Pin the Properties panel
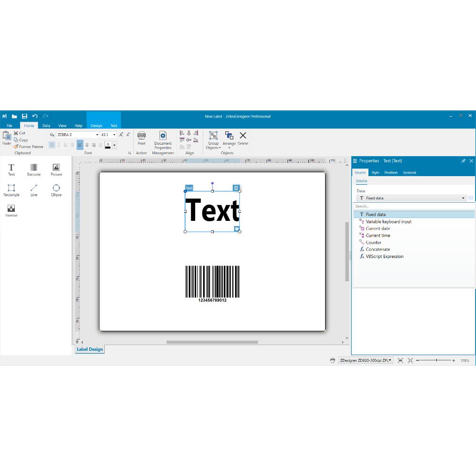 tap(463, 161)
